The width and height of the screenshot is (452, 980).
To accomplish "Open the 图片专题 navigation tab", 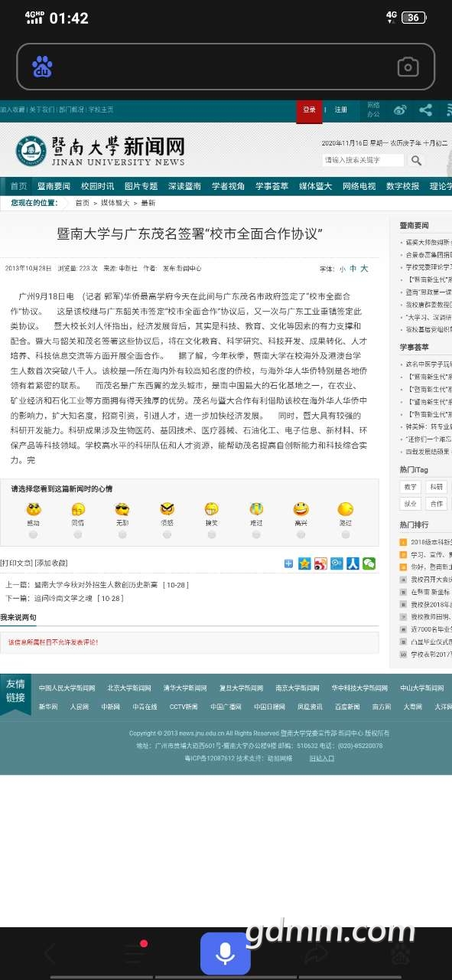I will point(141,186).
